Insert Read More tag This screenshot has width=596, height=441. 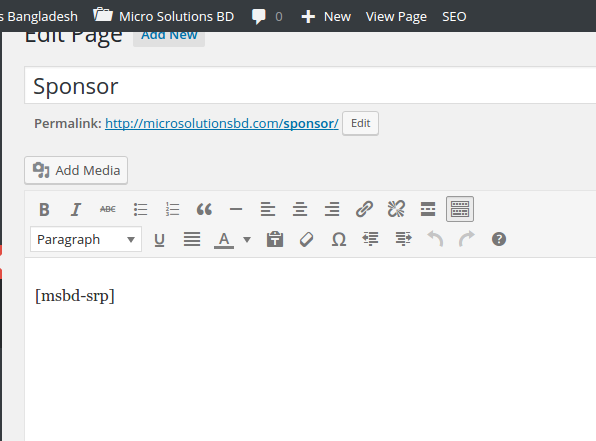point(428,209)
